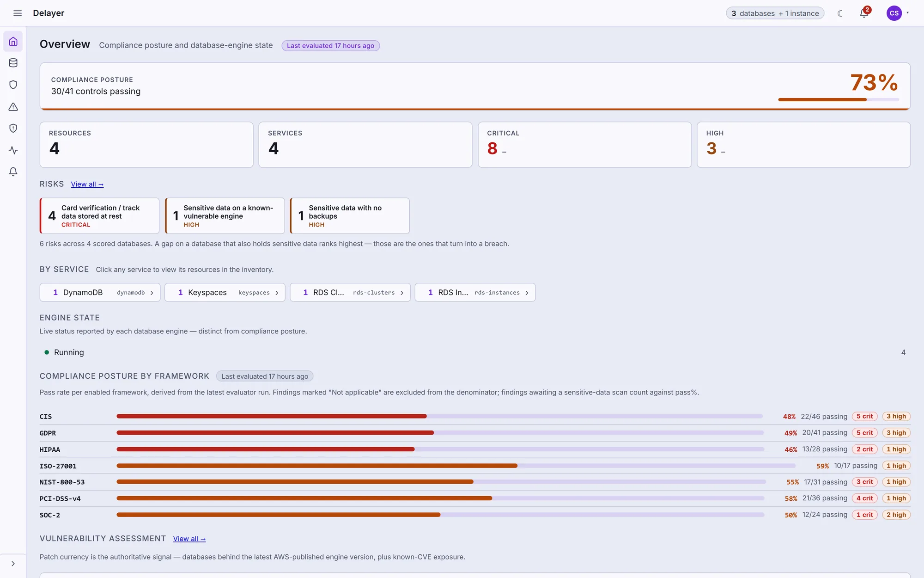Image resolution: width=924 pixels, height=578 pixels.
Task: Click the 48% CIS percentage
Action: (789, 417)
